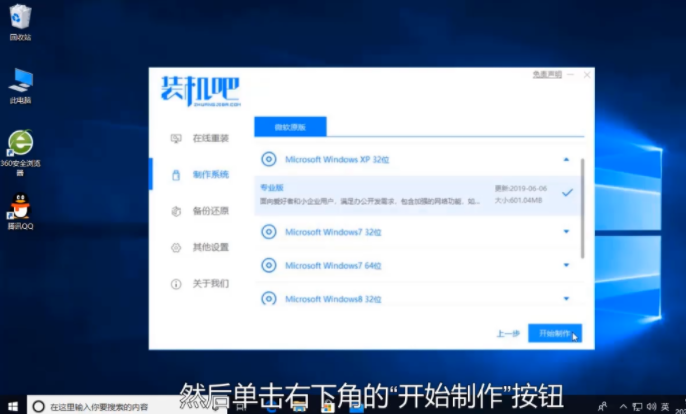
Task: Open the 360安全浏览器 desktop icon
Action: [20, 144]
